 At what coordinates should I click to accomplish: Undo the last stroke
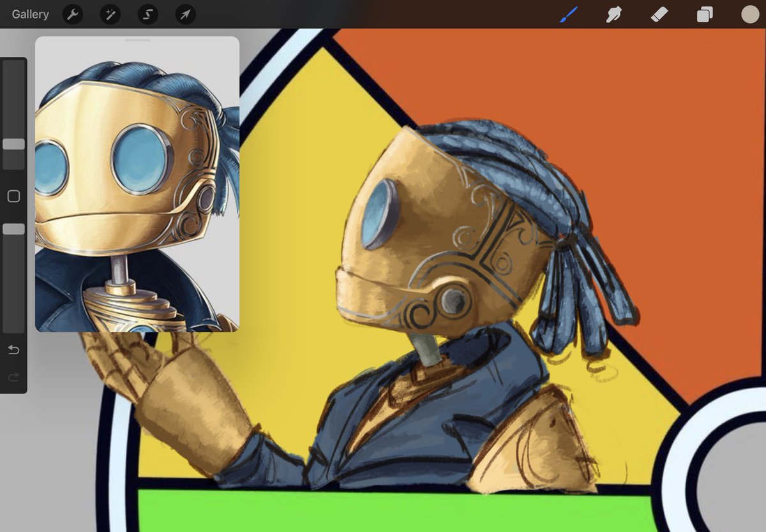tap(13, 350)
